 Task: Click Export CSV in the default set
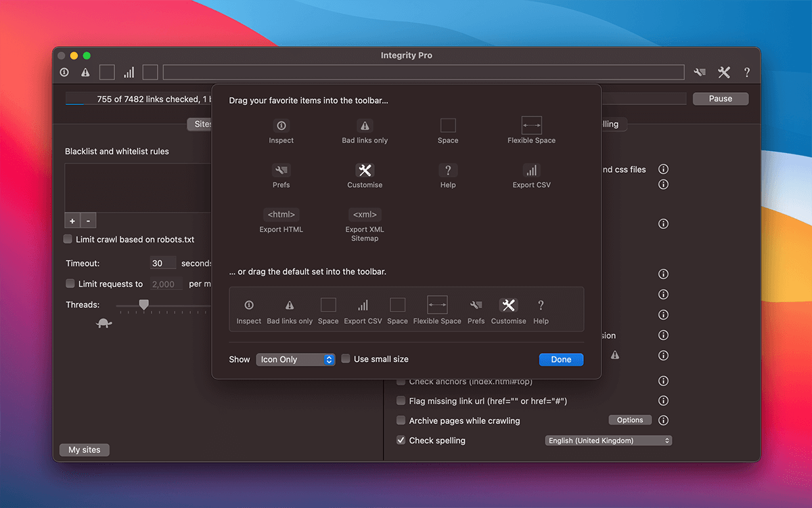click(x=363, y=312)
